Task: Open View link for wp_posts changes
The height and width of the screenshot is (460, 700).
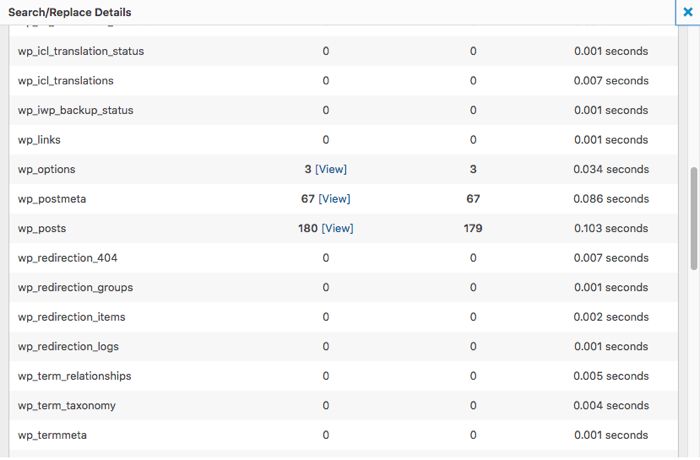Action: click(337, 228)
